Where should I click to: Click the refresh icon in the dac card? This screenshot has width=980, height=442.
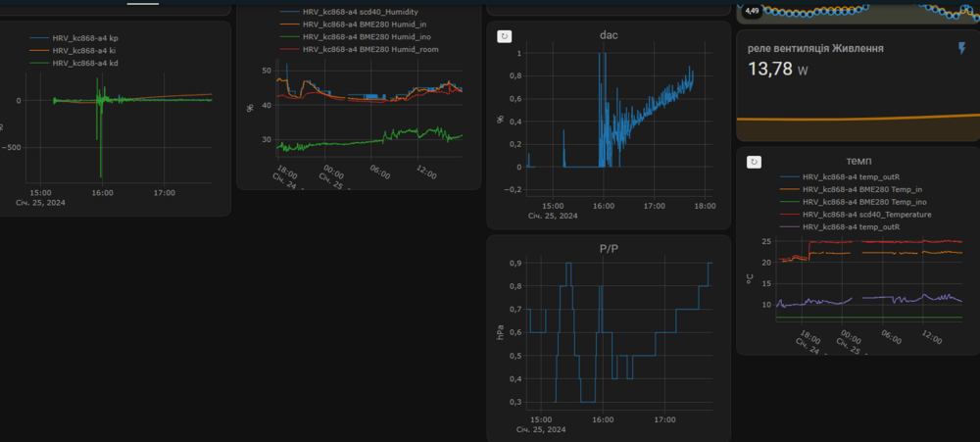point(505,36)
